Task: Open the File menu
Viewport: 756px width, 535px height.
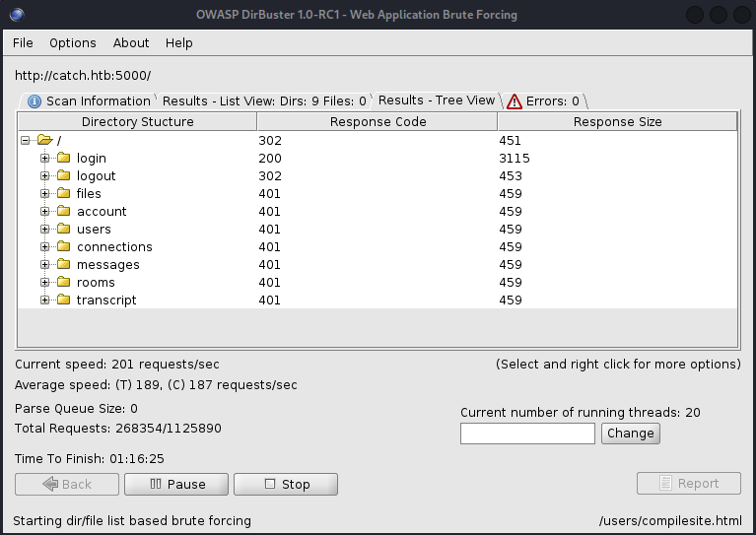Action: [x=23, y=43]
